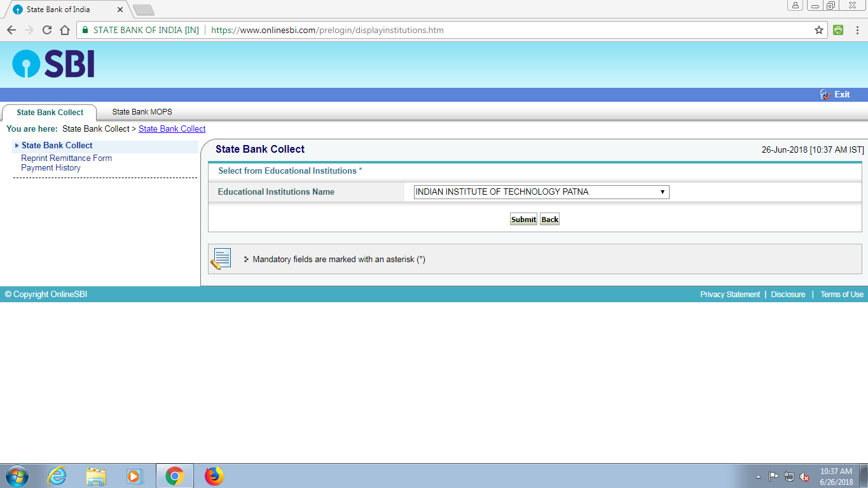
Task: Click the browser forward arrow
Action: (x=29, y=30)
